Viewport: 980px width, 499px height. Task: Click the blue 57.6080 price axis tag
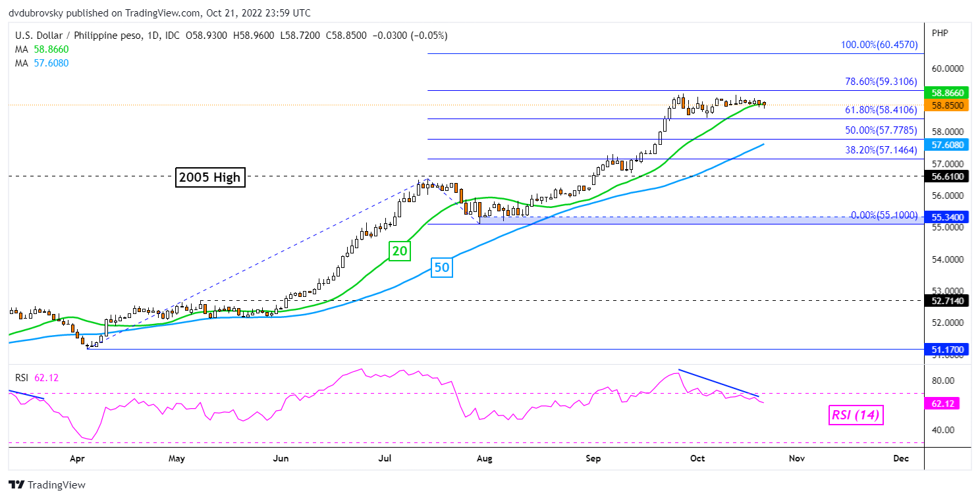pyautogui.click(x=946, y=144)
